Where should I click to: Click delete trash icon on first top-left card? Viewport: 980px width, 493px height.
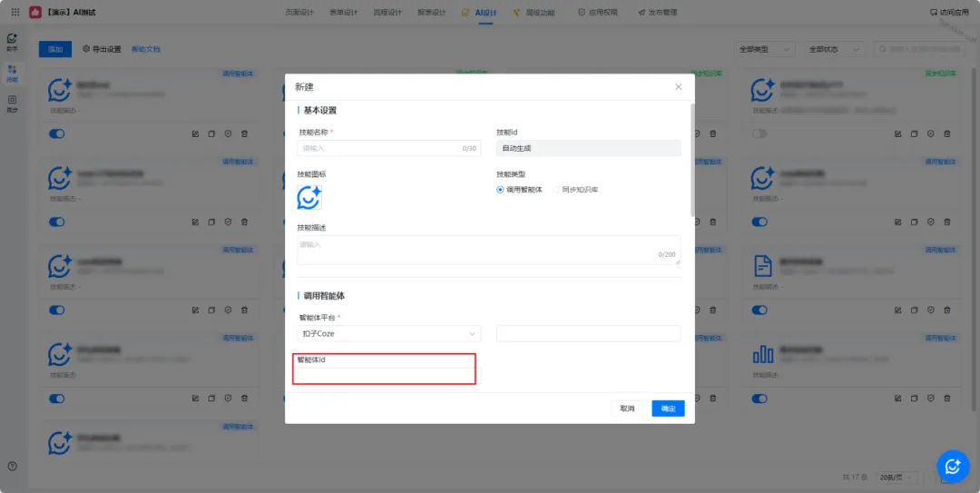pos(244,133)
